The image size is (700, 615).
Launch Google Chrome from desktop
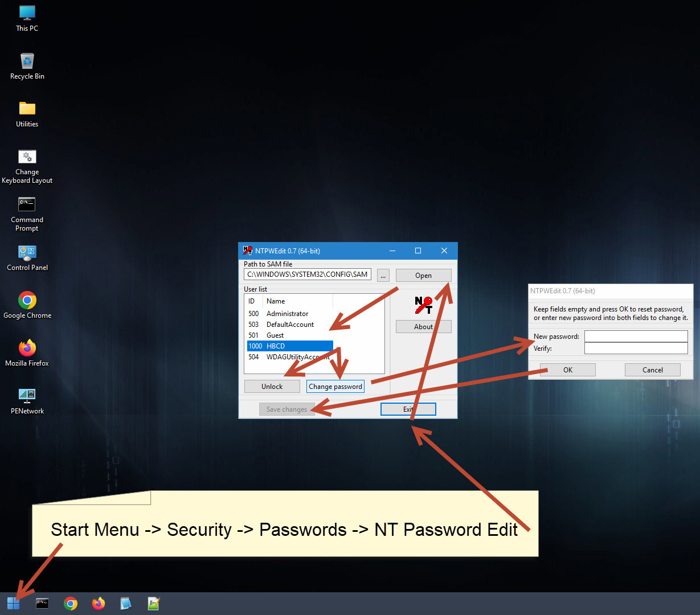[x=27, y=305]
